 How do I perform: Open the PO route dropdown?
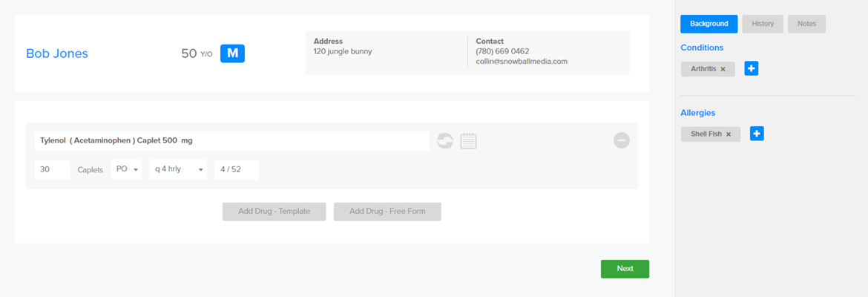pos(127,169)
